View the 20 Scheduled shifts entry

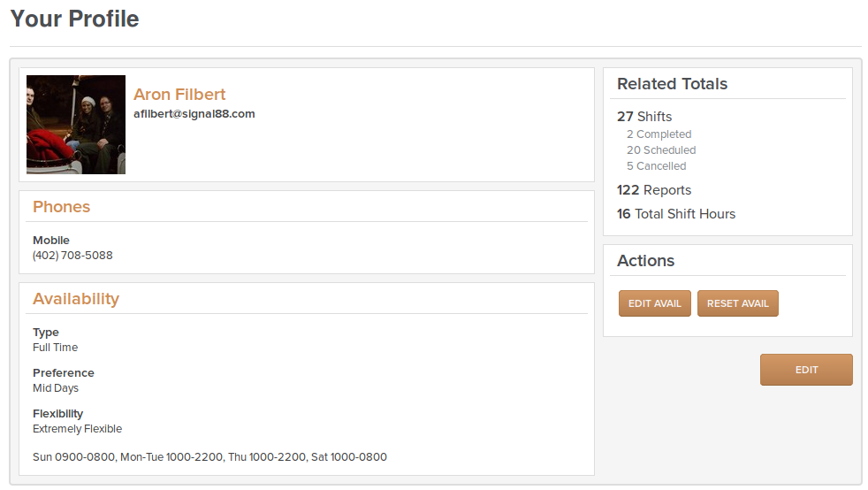pos(661,150)
